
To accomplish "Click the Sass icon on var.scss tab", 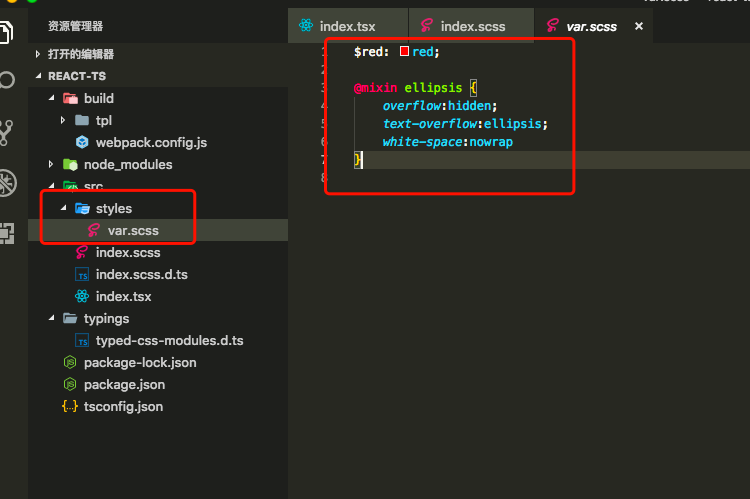I will click(x=552, y=25).
